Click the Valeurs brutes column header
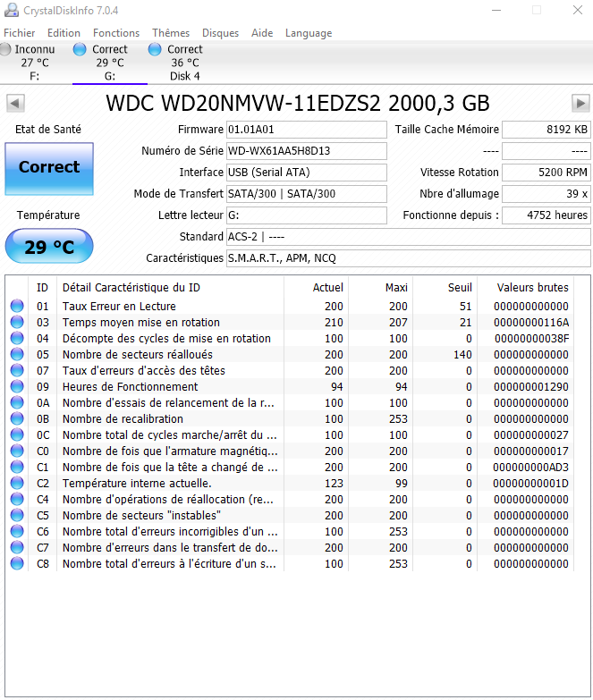Viewport: 593px width, 700px height. (x=533, y=288)
